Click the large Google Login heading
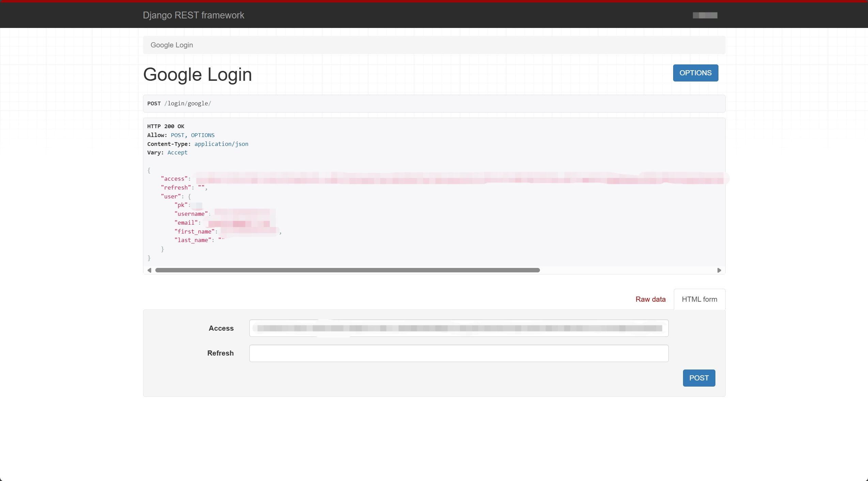 click(x=197, y=75)
